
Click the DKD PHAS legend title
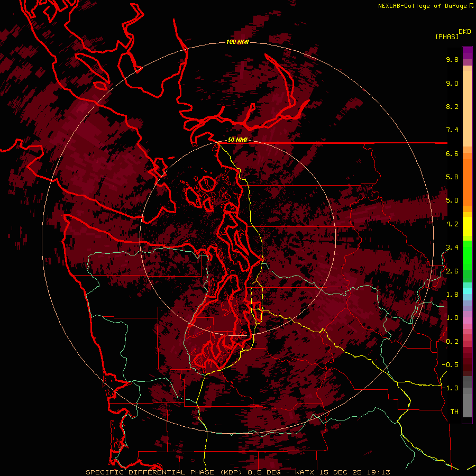453,34
